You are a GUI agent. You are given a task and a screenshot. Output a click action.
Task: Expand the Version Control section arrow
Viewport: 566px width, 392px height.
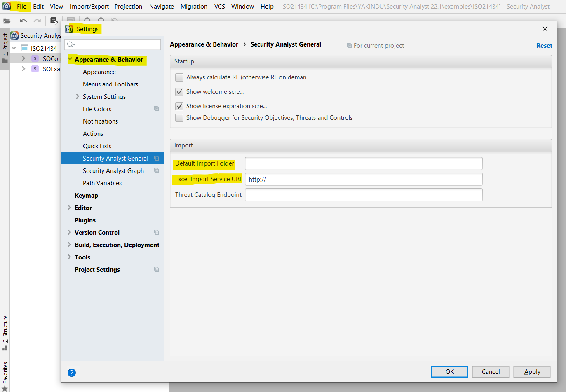coord(69,232)
